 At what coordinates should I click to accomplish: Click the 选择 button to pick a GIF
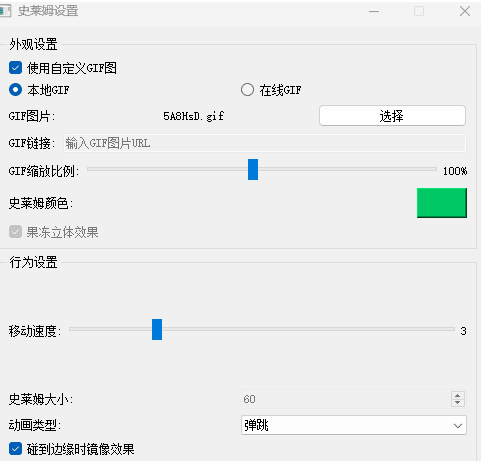[392, 116]
